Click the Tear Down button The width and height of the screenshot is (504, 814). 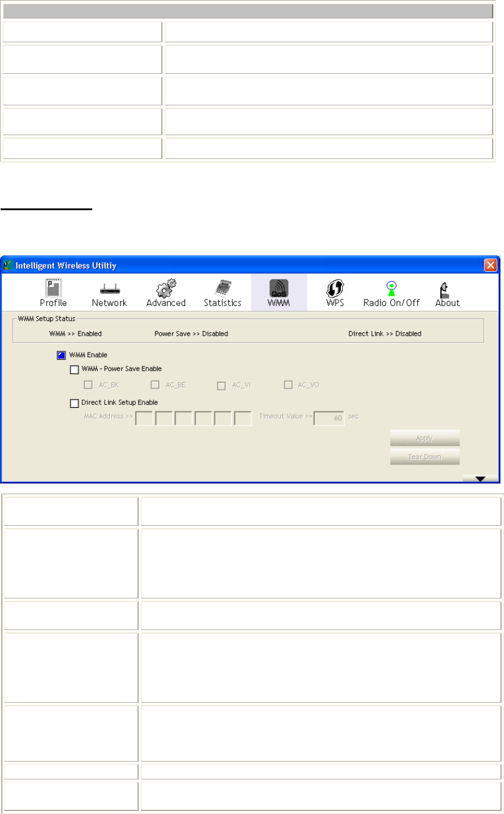(425, 457)
